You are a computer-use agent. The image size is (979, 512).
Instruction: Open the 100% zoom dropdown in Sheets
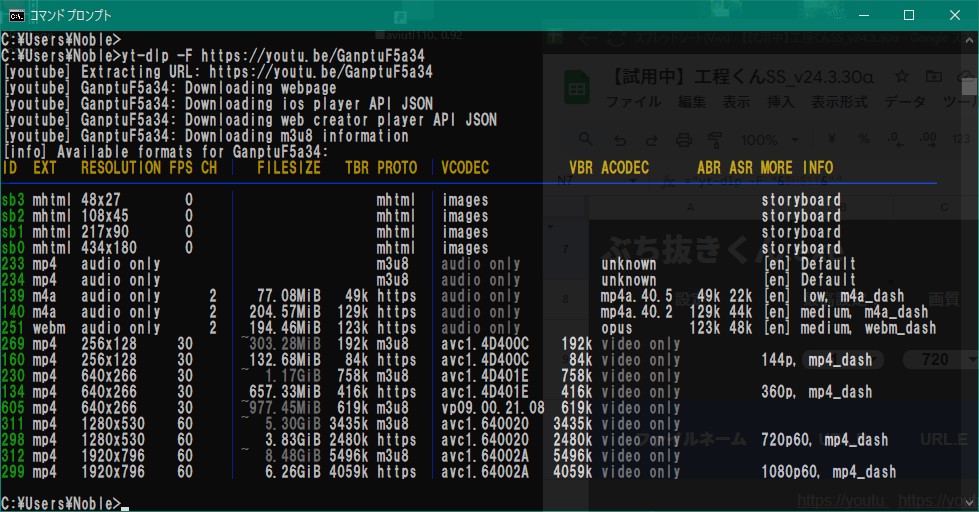click(x=769, y=140)
